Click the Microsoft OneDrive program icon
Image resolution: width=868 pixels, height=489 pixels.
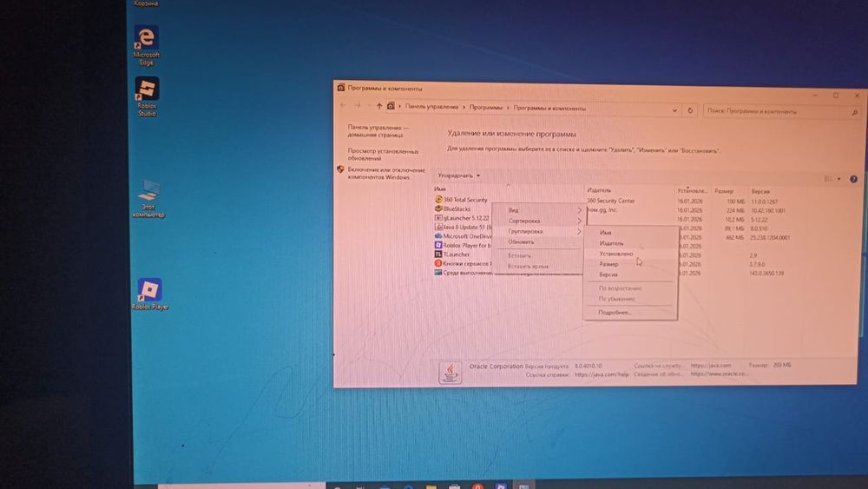point(438,236)
